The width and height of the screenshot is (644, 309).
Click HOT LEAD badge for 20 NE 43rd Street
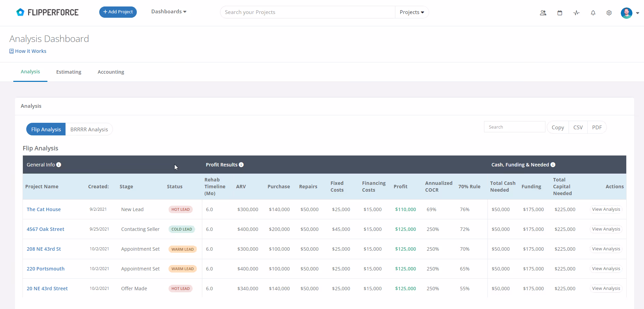tap(180, 289)
